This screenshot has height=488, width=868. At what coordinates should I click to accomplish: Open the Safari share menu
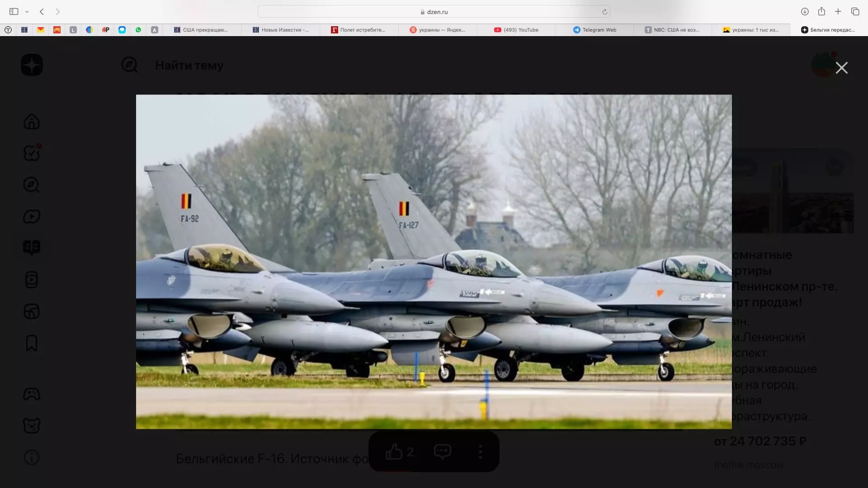pyautogui.click(x=821, y=11)
